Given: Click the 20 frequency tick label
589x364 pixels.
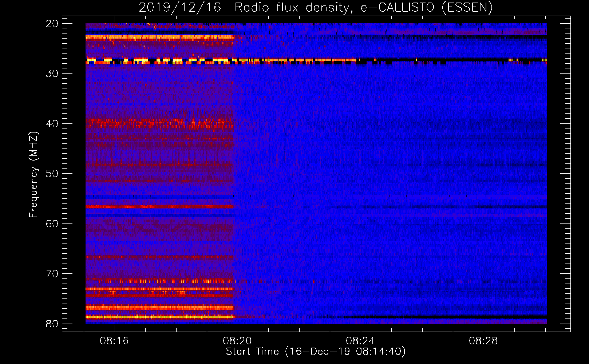Looking at the screenshot, I should 52,24.
